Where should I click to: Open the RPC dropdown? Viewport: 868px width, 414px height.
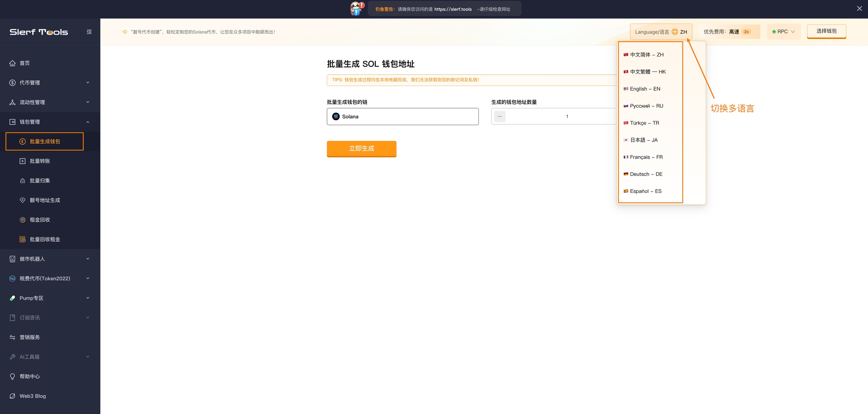[x=784, y=32]
